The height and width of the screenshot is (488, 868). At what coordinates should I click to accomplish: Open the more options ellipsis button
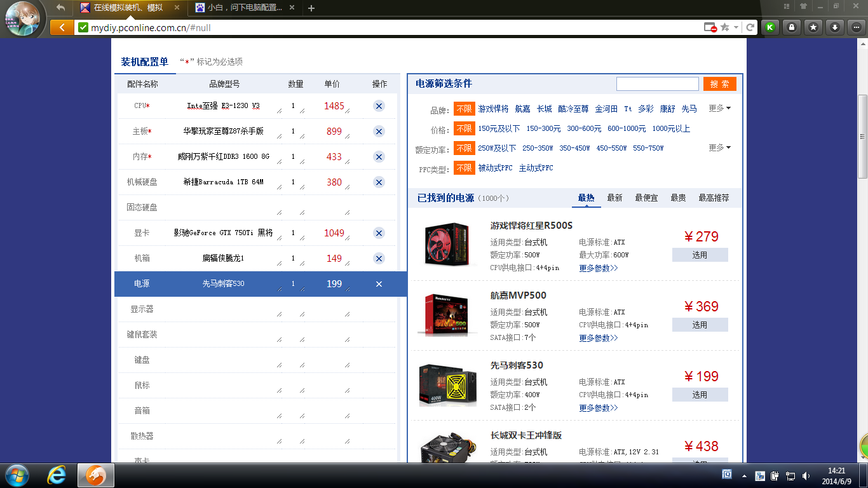coord(856,27)
